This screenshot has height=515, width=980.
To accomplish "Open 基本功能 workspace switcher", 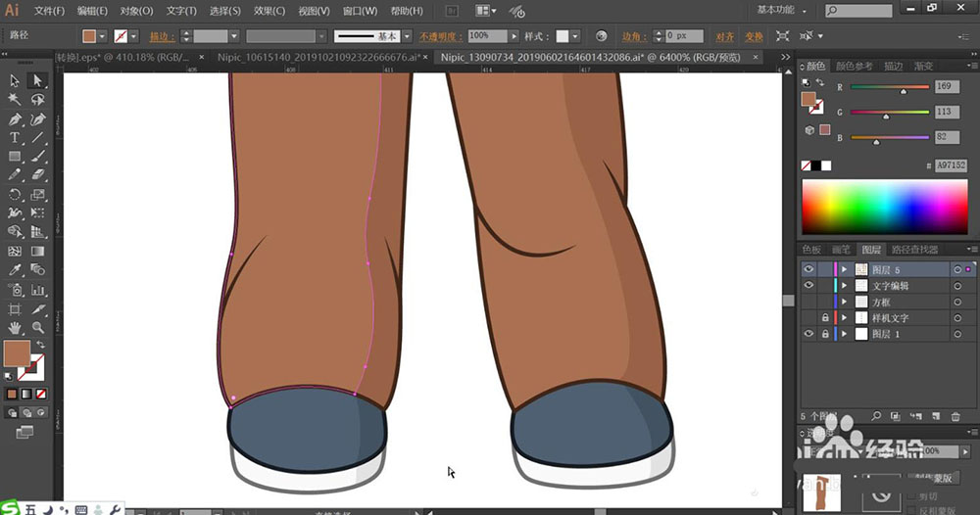I will click(x=781, y=10).
